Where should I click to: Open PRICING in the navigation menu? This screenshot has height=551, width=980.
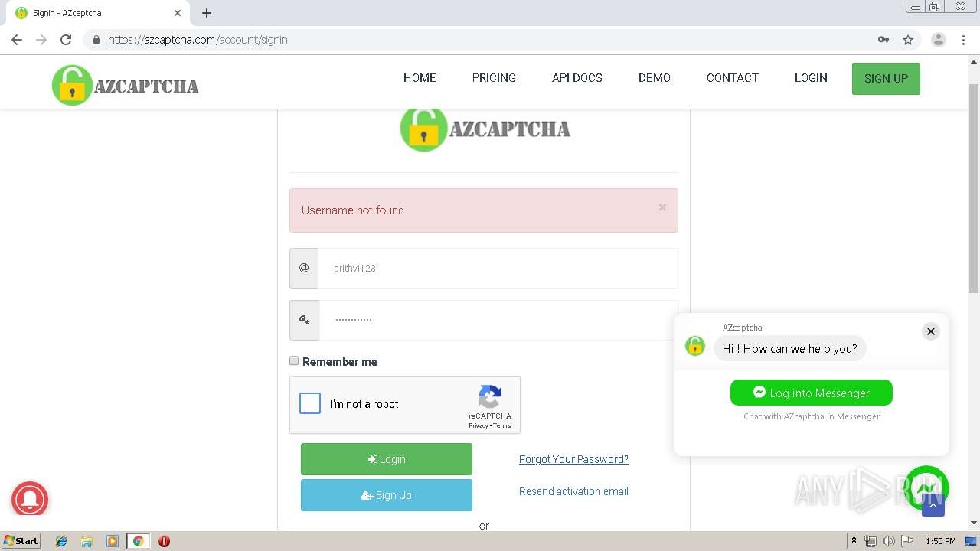(x=494, y=78)
